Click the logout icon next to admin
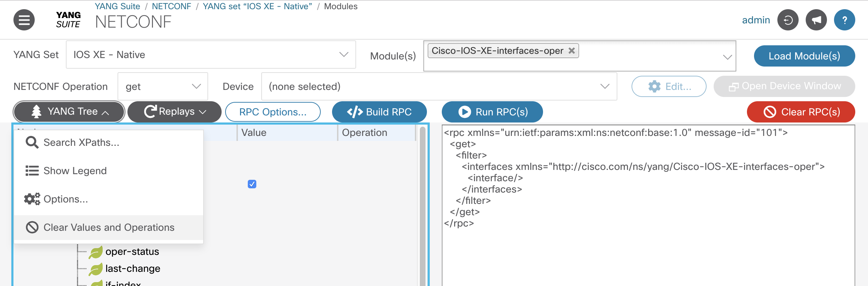868x286 pixels. 788,20
